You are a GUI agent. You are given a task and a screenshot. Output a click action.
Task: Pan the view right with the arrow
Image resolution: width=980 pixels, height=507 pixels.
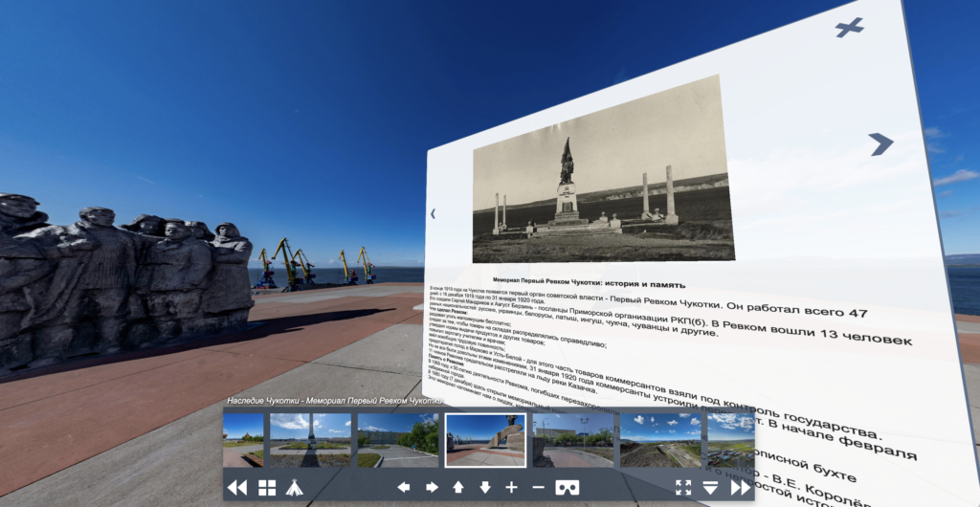432,488
